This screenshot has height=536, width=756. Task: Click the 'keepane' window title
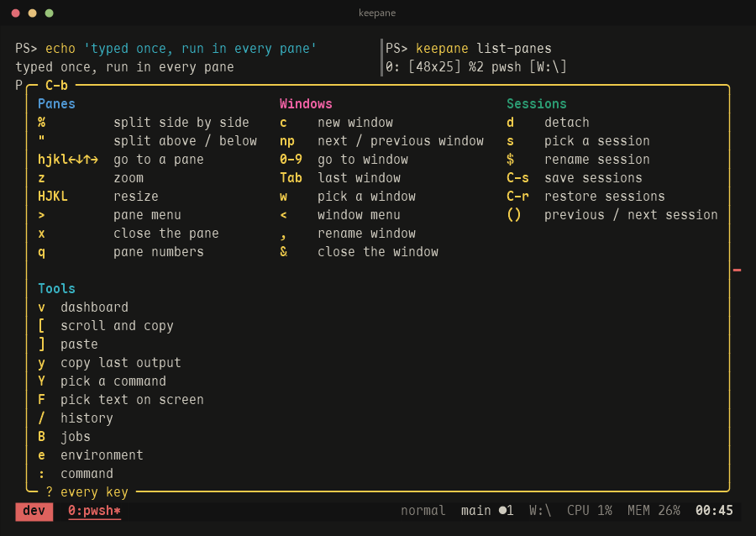pyautogui.click(x=377, y=13)
